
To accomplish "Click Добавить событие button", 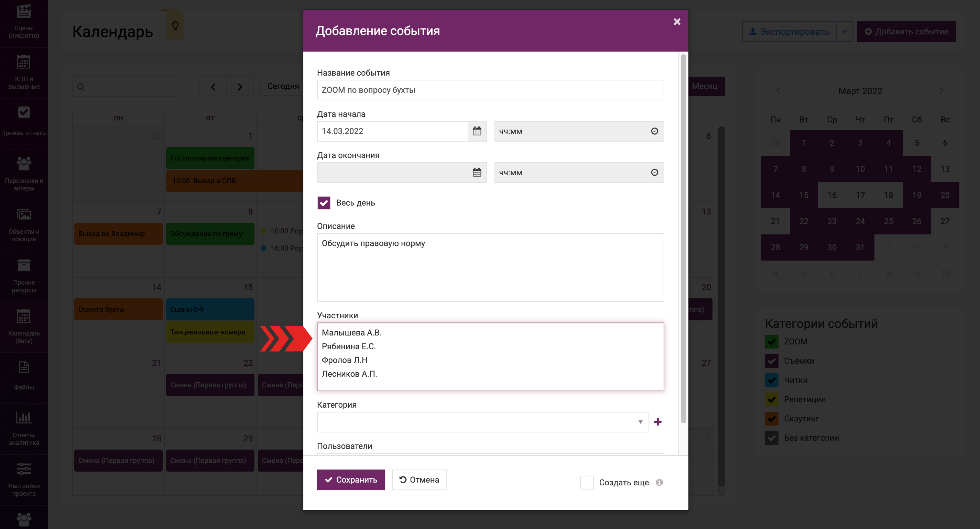I will [906, 32].
